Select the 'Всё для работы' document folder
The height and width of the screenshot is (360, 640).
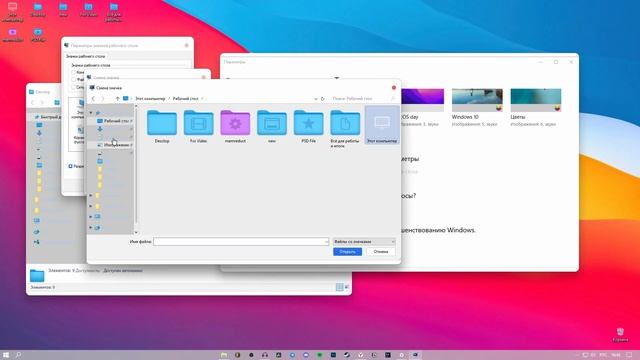pos(345,129)
